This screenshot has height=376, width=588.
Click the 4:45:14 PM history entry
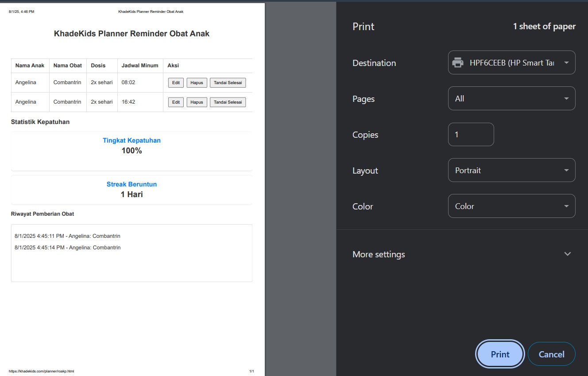67,248
